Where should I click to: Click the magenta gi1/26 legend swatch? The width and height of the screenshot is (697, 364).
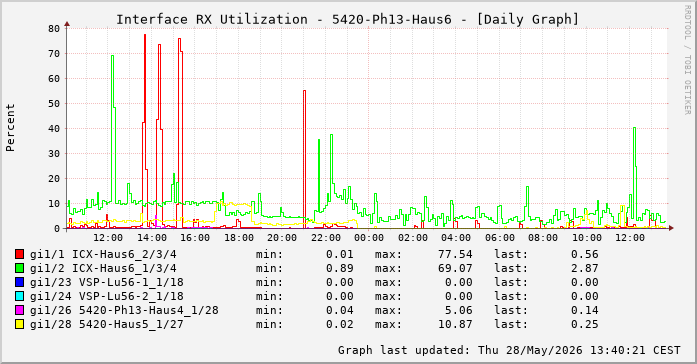(x=20, y=310)
